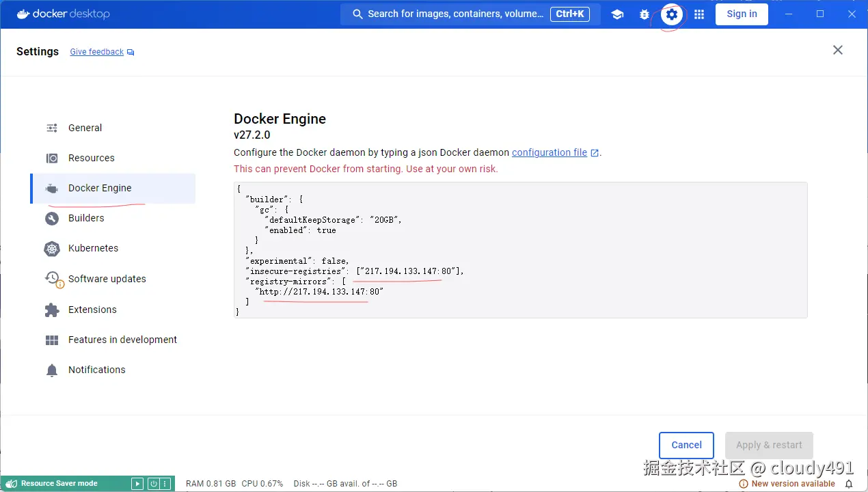Screen dimensions: 868x492
Task: Click the New version available notice
Action: point(787,484)
